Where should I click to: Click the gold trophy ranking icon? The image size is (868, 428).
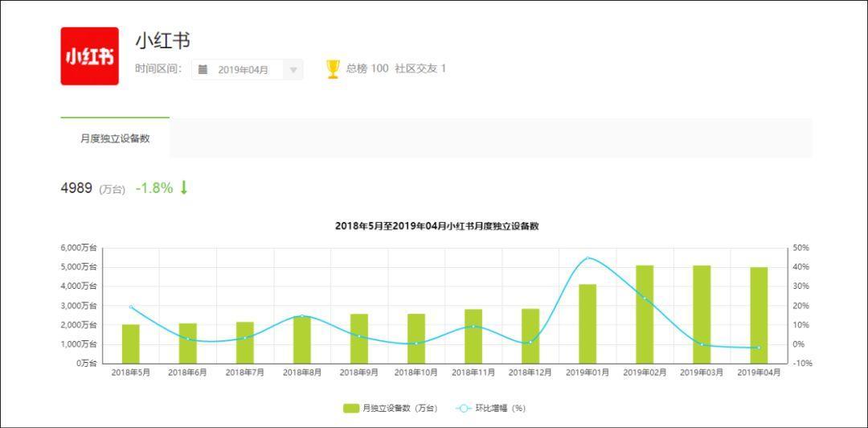333,69
